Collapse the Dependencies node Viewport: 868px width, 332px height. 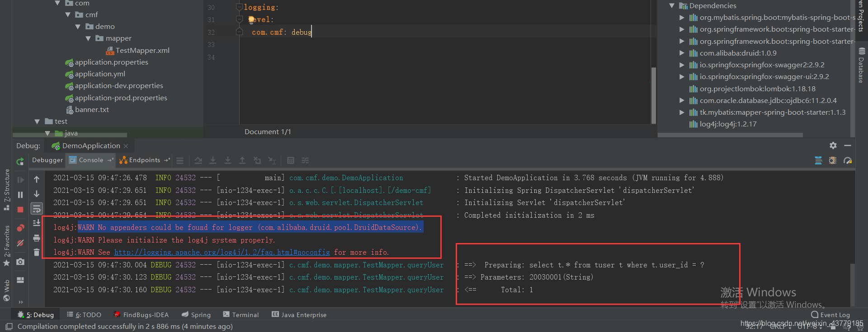point(672,5)
